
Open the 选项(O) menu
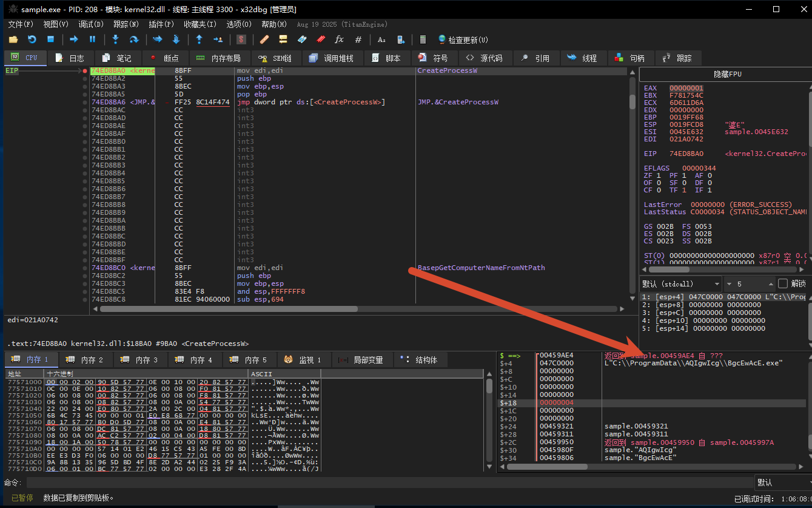(x=239, y=24)
